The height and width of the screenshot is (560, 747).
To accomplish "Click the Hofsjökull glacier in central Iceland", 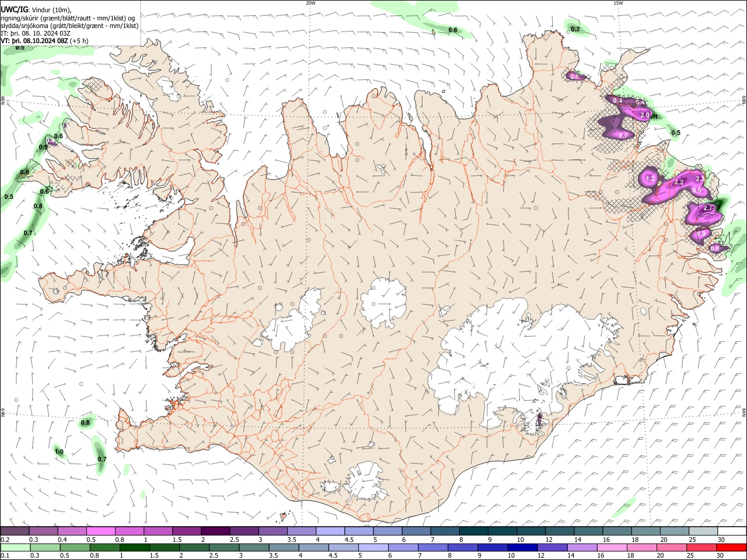I will [383, 302].
